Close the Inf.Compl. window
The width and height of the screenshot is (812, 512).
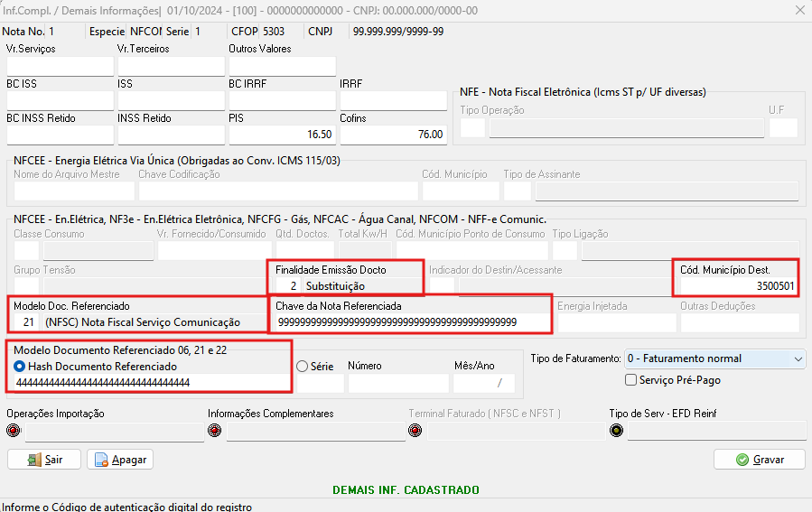[800, 10]
